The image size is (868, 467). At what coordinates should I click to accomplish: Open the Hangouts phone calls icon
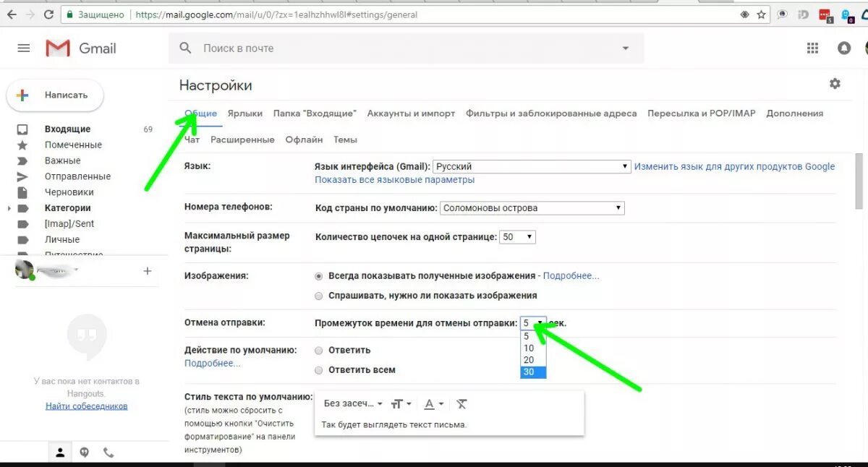click(109, 453)
